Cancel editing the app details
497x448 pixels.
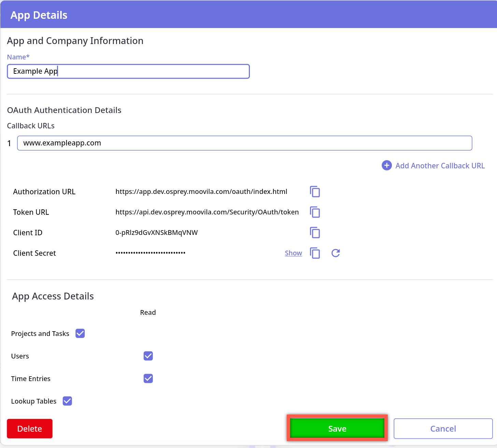443,429
